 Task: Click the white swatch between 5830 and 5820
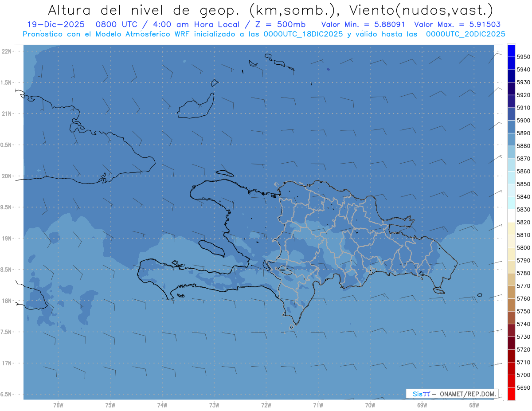click(511, 215)
